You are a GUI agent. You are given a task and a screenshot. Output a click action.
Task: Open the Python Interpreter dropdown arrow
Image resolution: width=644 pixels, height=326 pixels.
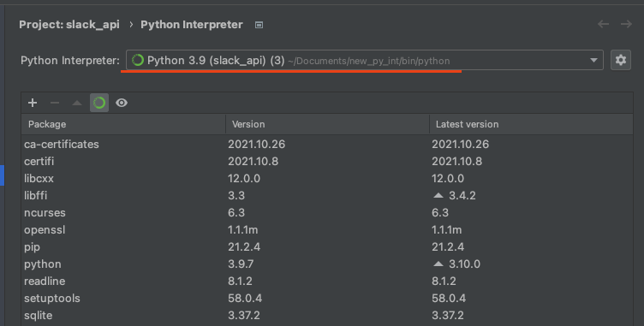593,61
